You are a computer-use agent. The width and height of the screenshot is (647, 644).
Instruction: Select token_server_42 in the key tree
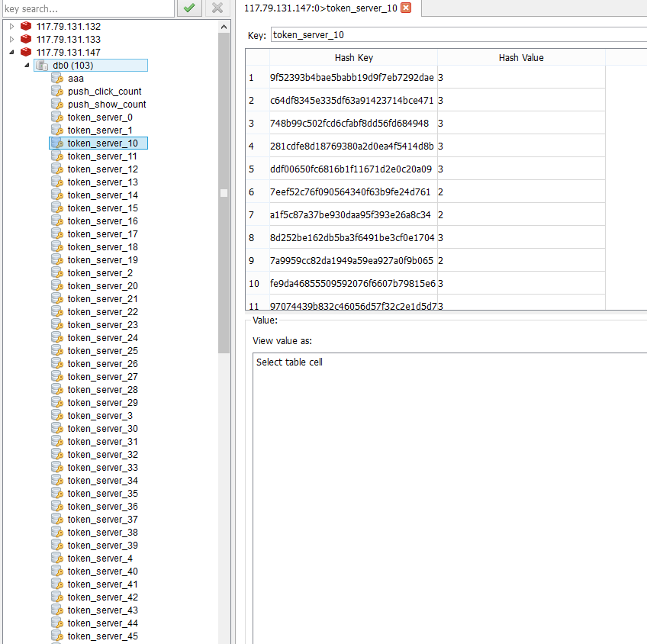pos(103,597)
